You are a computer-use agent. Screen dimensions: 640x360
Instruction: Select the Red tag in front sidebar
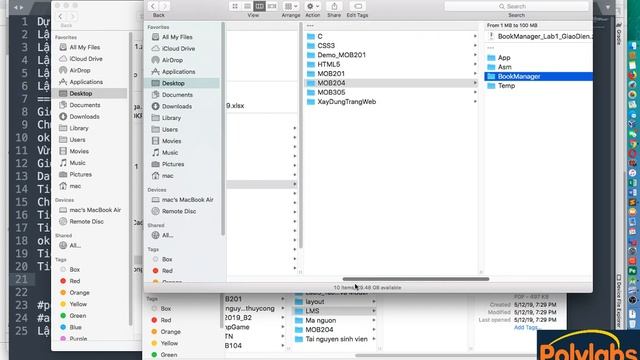167,271
